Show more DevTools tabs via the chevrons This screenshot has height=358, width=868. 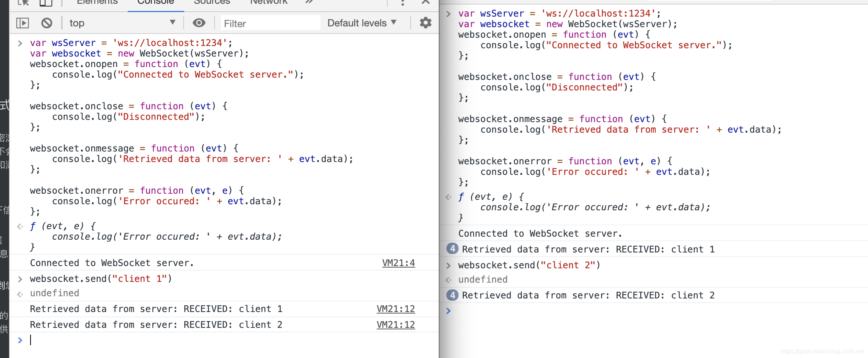click(309, 2)
